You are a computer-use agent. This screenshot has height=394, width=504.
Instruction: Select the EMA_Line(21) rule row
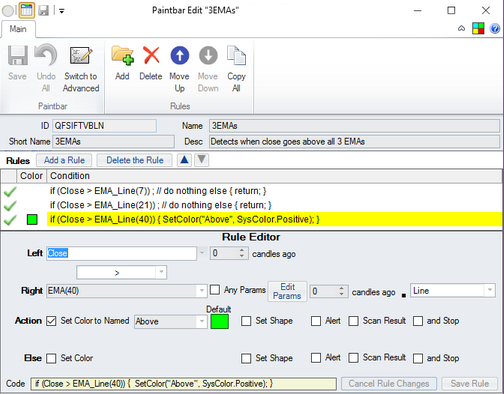pos(252,205)
